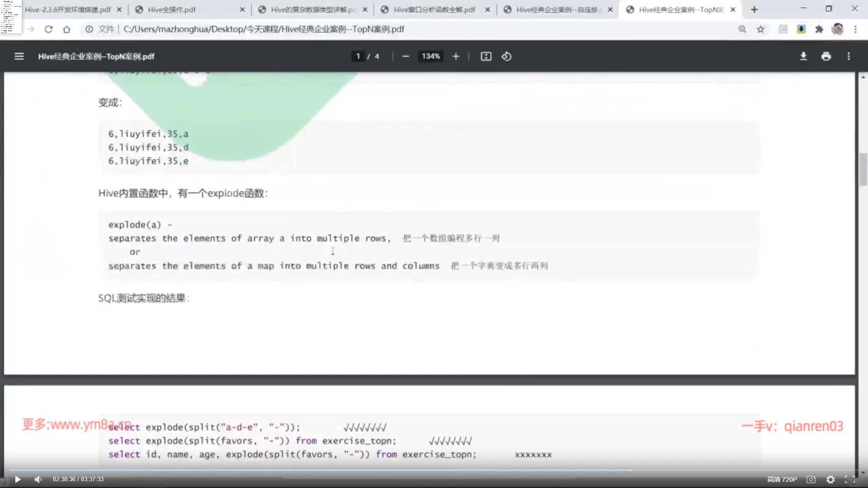Open the video quality 720P selector

coord(782,479)
